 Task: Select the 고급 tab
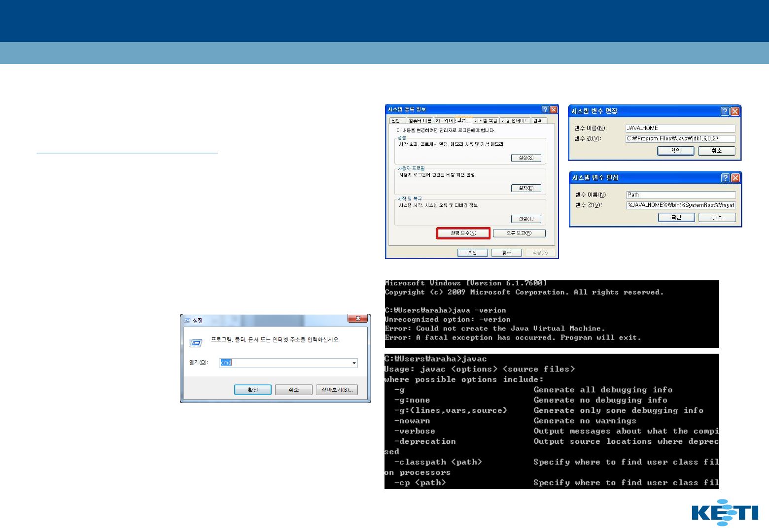pos(463,120)
